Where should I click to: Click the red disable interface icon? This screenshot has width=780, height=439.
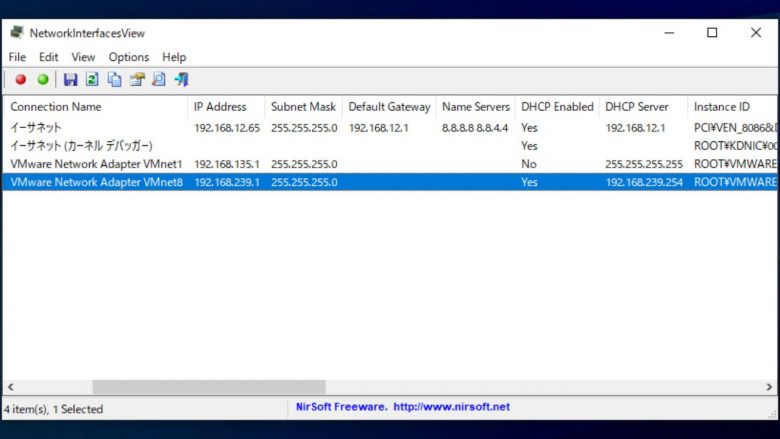tap(21, 80)
